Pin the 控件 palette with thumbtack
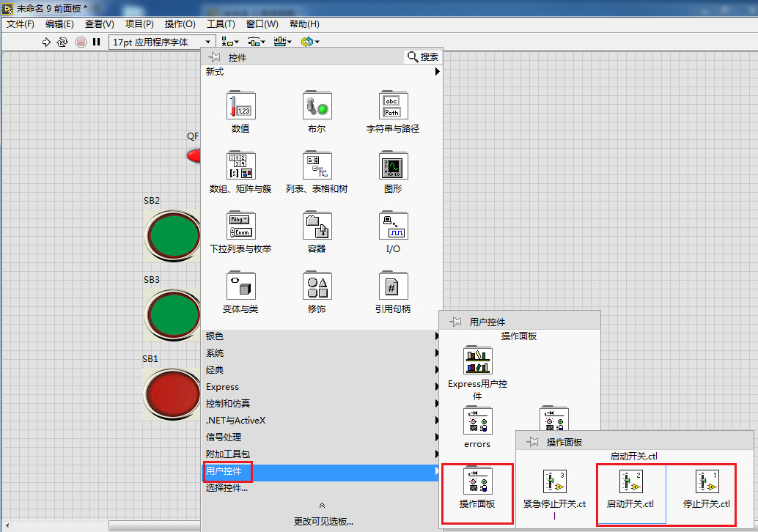This screenshot has width=758, height=532. click(x=215, y=57)
